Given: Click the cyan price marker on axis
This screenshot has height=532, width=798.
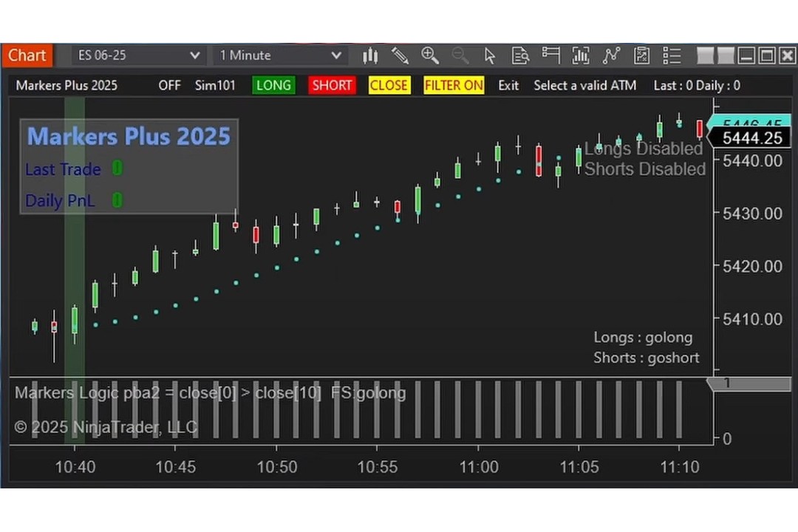Looking at the screenshot, I should point(749,121).
